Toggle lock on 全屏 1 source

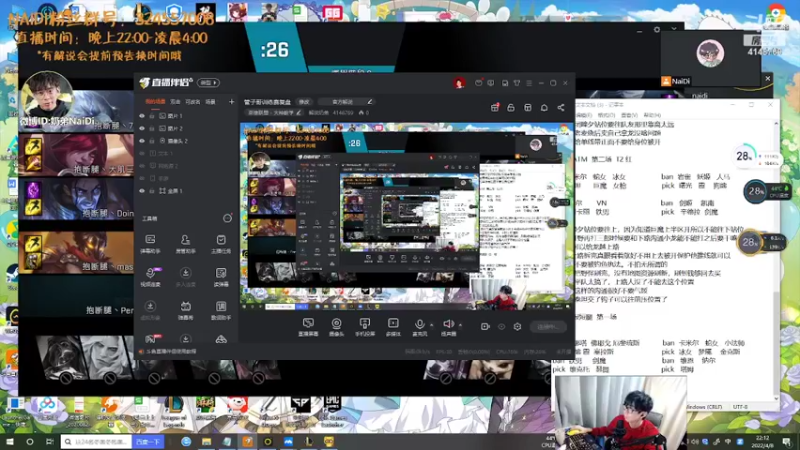pyautogui.click(x=152, y=191)
